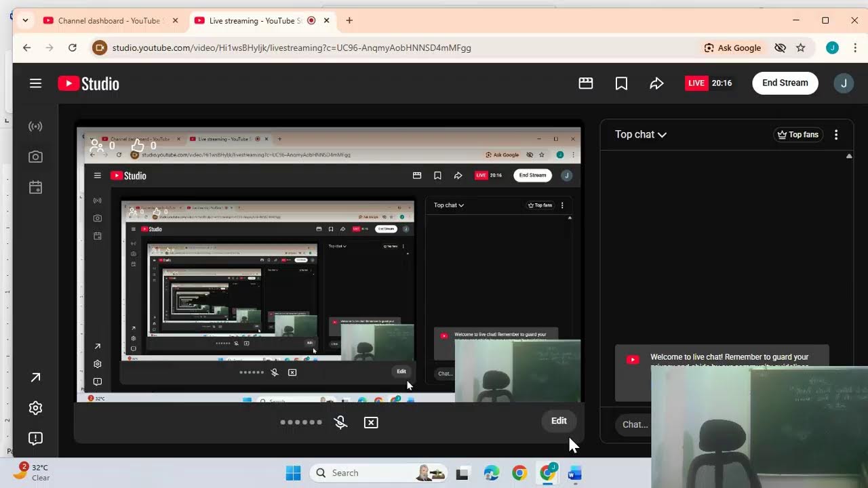Toggle the tracking protection eye icon

[781, 47]
